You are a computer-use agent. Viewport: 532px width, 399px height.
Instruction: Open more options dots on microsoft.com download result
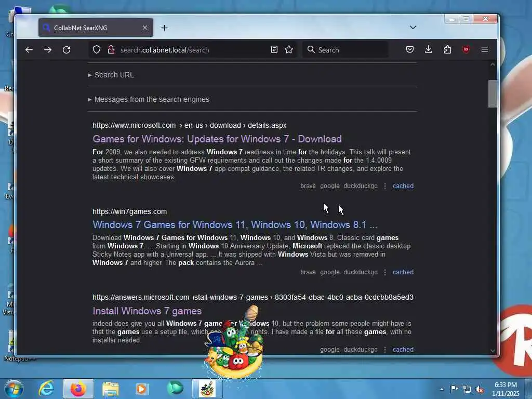click(x=385, y=186)
